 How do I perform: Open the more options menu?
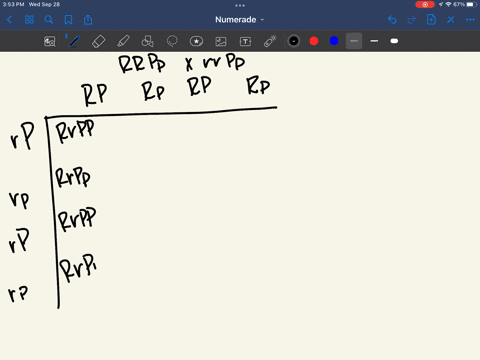point(470,20)
